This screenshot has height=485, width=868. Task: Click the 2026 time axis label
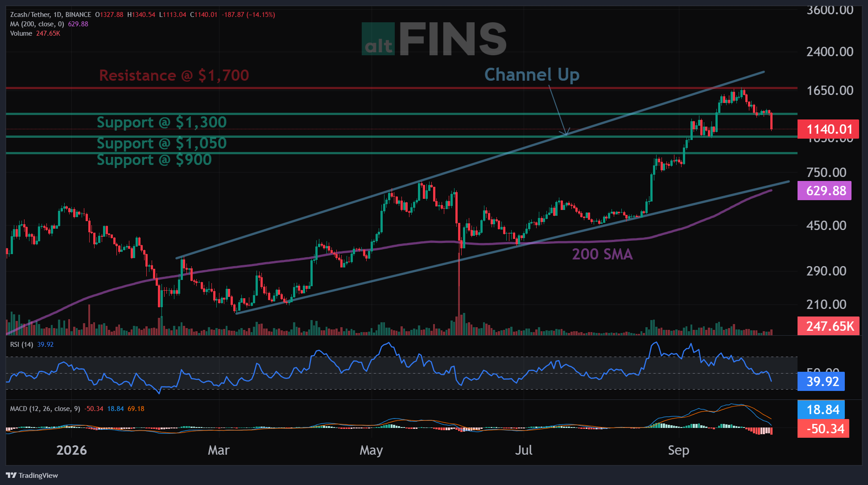72,450
